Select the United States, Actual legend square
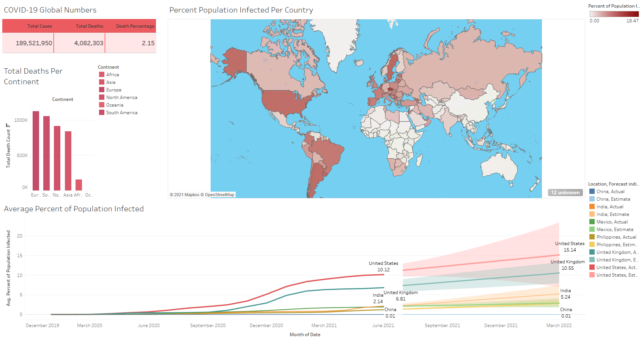The height and width of the screenshot is (343, 644). (592, 267)
